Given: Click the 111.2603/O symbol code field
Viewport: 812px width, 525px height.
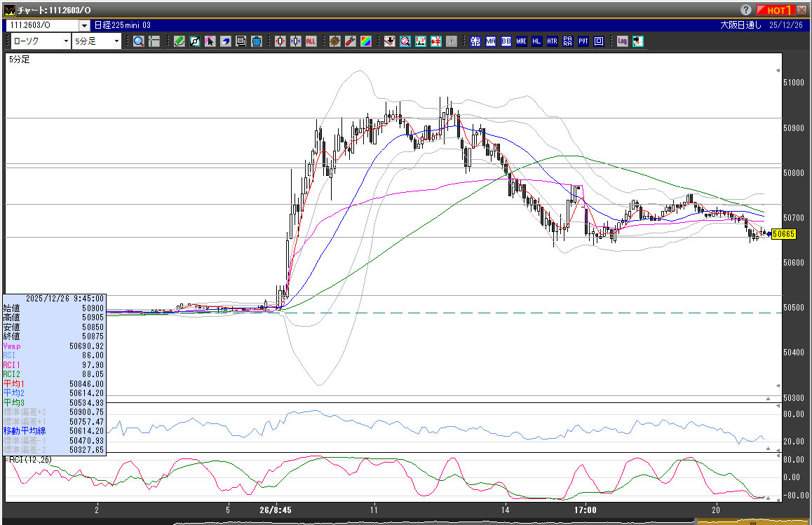Looking at the screenshot, I should 41,25.
